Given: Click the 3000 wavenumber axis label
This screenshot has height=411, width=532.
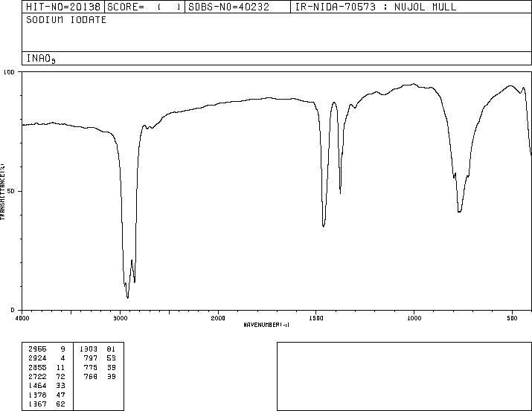Looking at the screenshot, I should (x=120, y=318).
